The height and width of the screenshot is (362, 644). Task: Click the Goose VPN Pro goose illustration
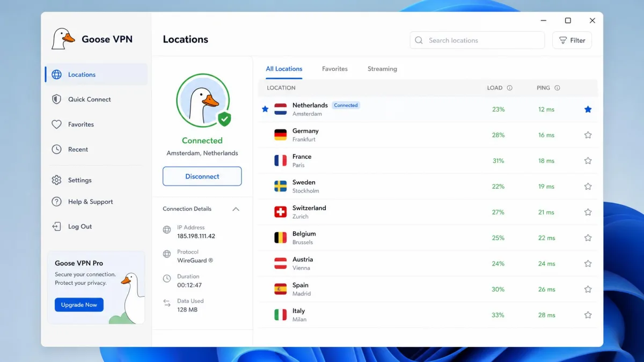coord(127,298)
